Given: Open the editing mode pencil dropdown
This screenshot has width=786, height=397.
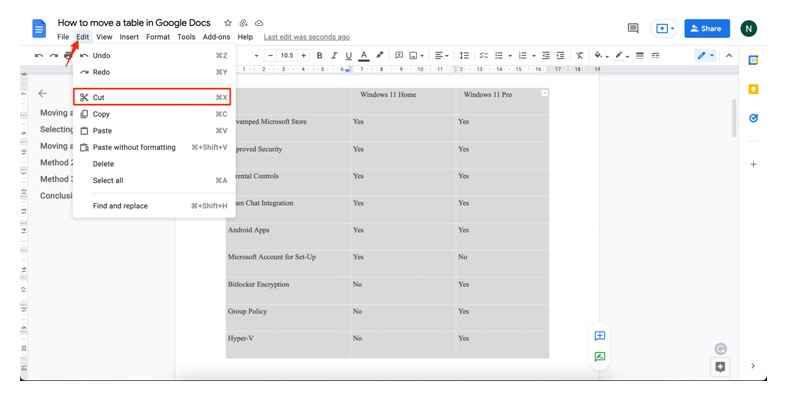Looking at the screenshot, I should (x=706, y=56).
